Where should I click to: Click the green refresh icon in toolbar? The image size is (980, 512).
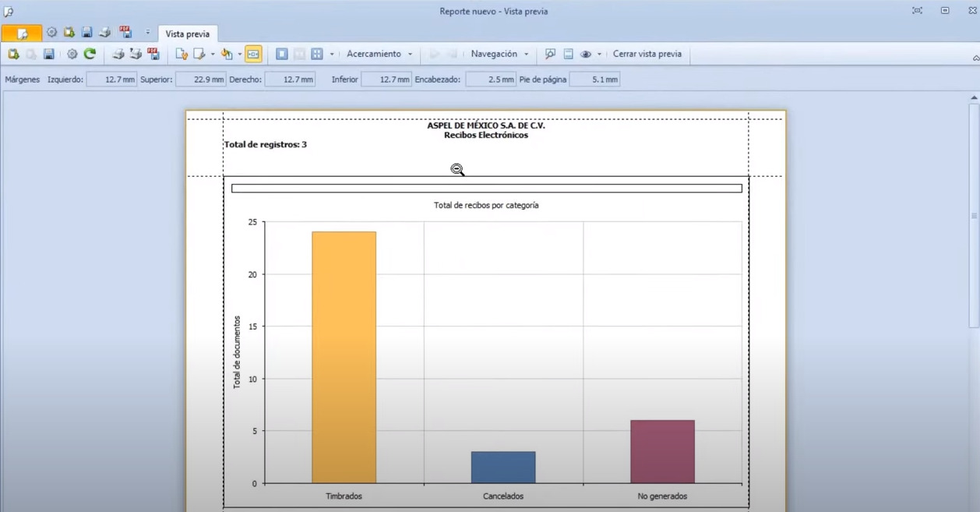(x=90, y=54)
